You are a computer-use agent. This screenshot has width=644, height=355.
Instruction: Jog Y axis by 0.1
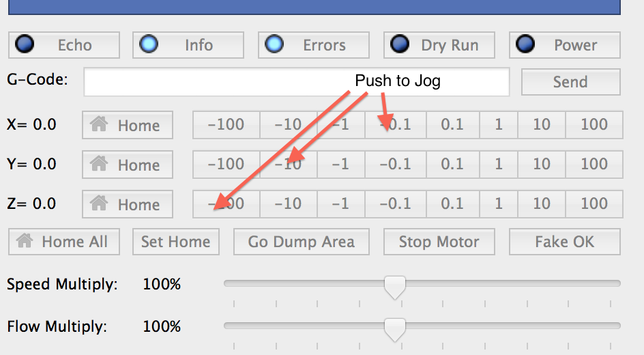point(452,165)
